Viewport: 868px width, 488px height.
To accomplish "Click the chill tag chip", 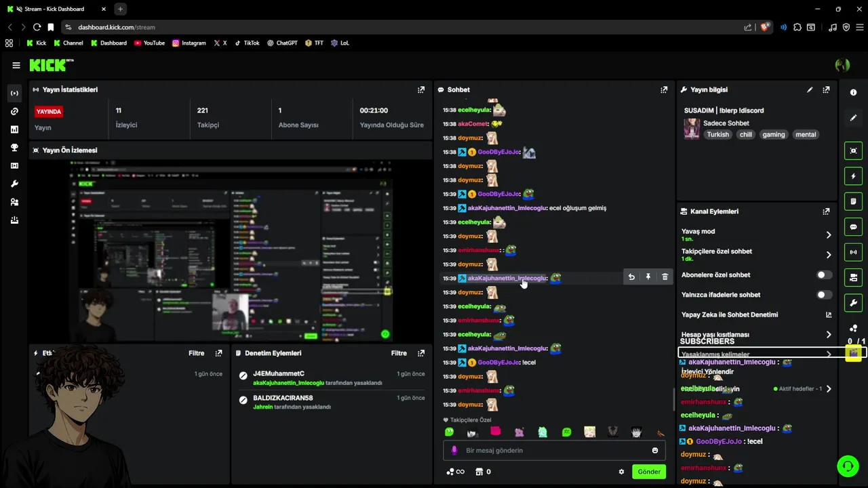I will tap(746, 134).
